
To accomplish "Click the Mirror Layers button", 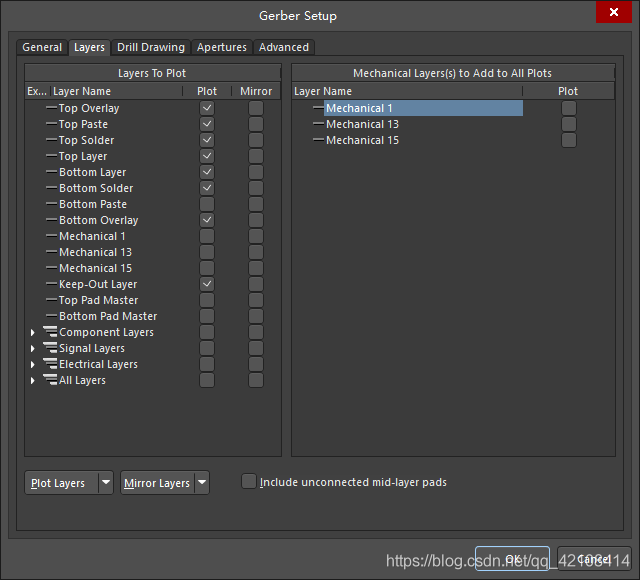I will [158, 483].
